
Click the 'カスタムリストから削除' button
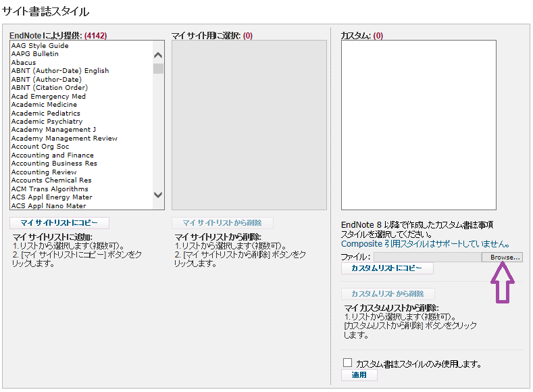(388, 294)
